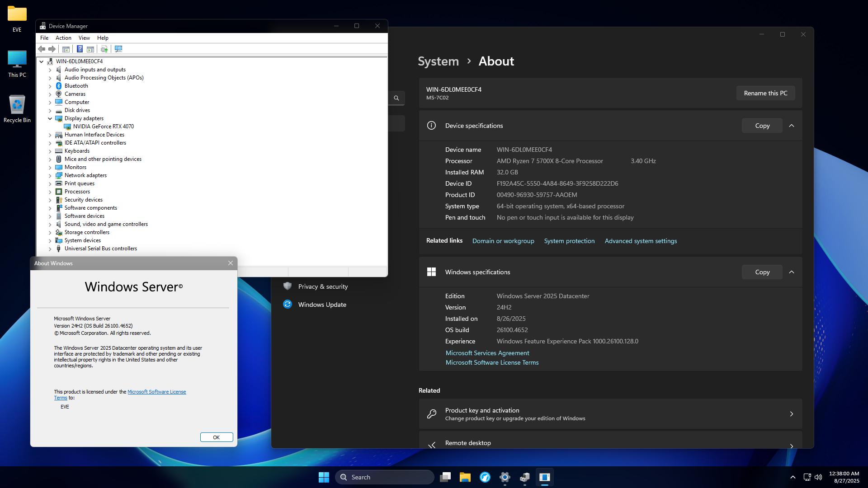Click the volume speaker tray icon

click(x=818, y=477)
